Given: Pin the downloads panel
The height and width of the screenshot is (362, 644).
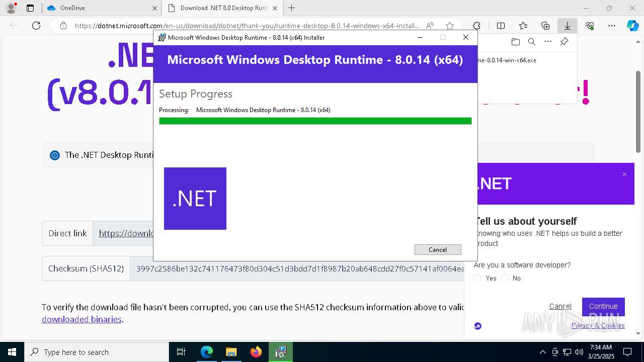Looking at the screenshot, I should (x=564, y=42).
